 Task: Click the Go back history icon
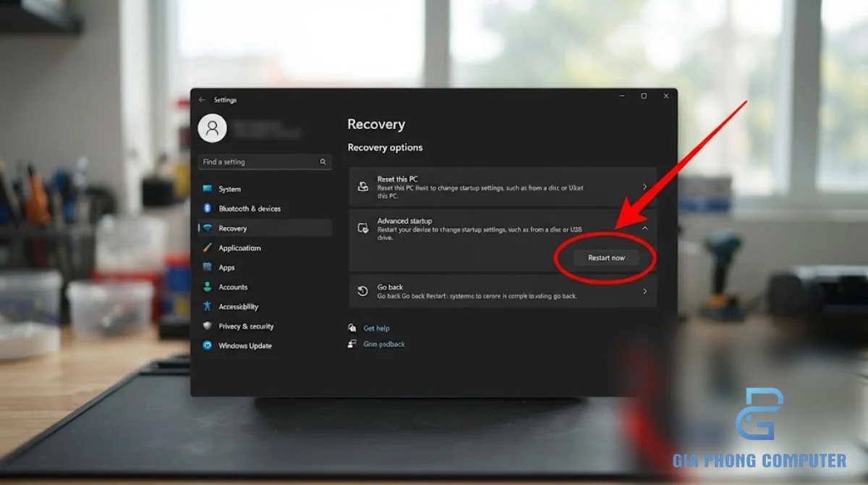pos(363,291)
